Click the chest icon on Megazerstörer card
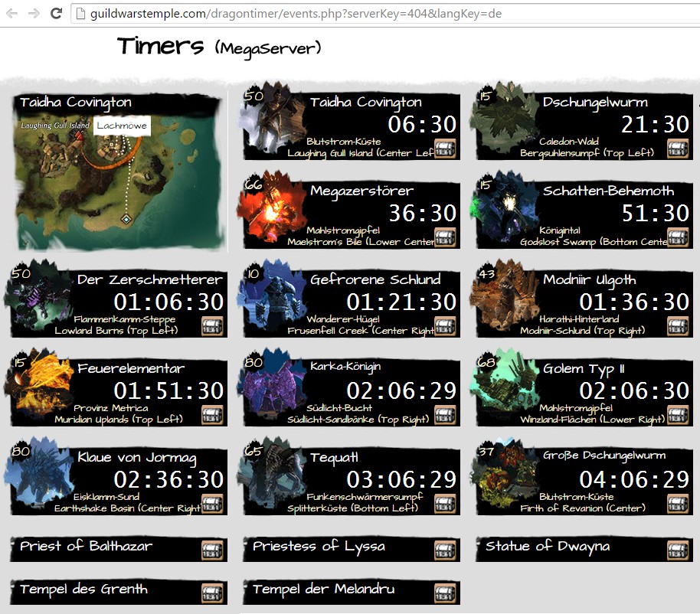 (x=445, y=237)
